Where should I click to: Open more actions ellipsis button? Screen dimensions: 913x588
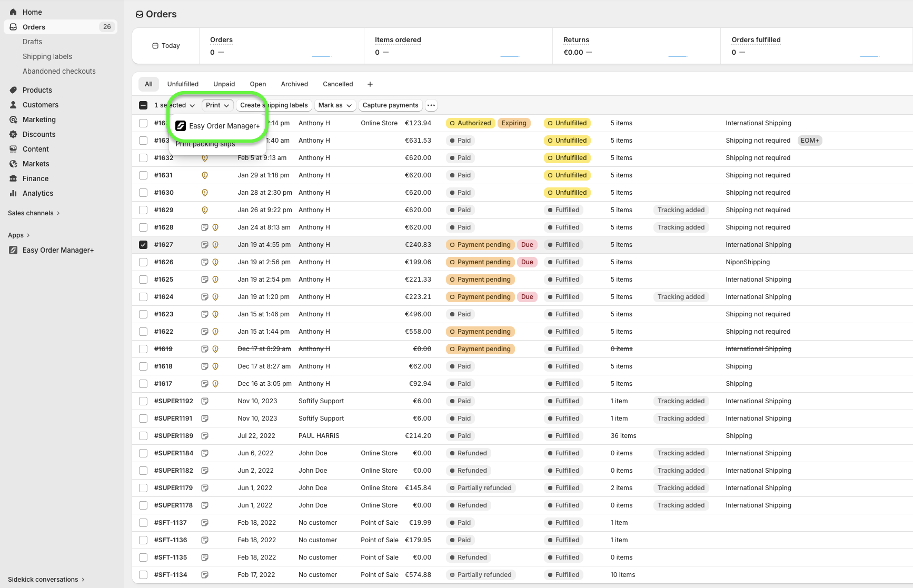(431, 105)
